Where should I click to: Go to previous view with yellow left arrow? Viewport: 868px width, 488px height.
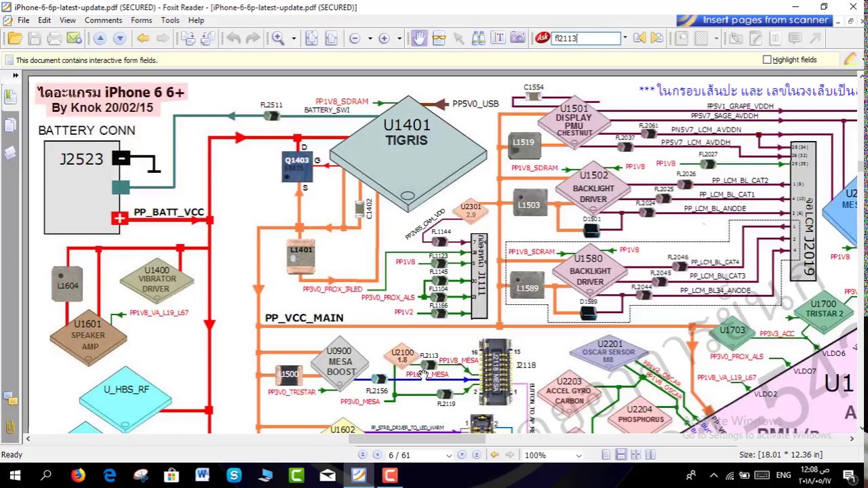(143, 39)
